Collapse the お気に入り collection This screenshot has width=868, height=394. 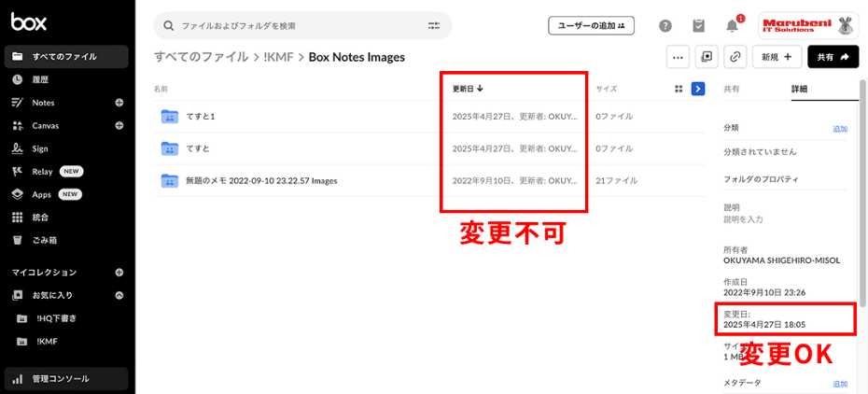[x=119, y=295]
